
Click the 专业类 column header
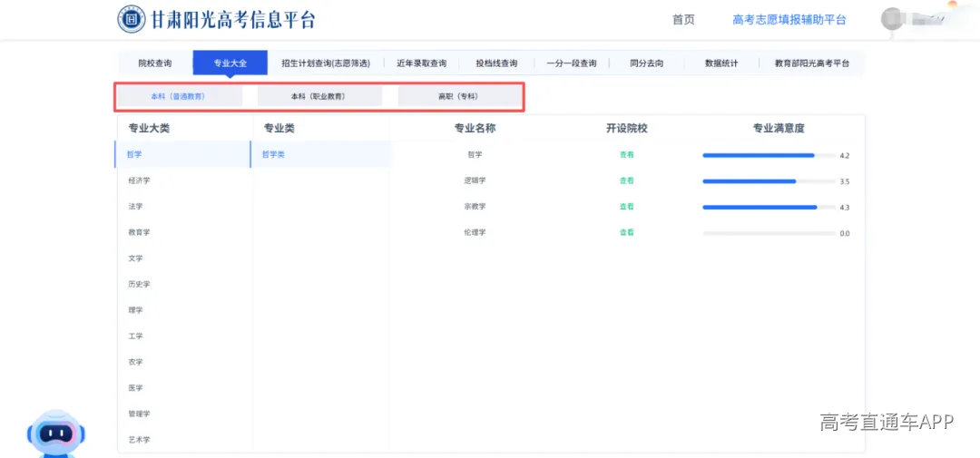tap(279, 128)
